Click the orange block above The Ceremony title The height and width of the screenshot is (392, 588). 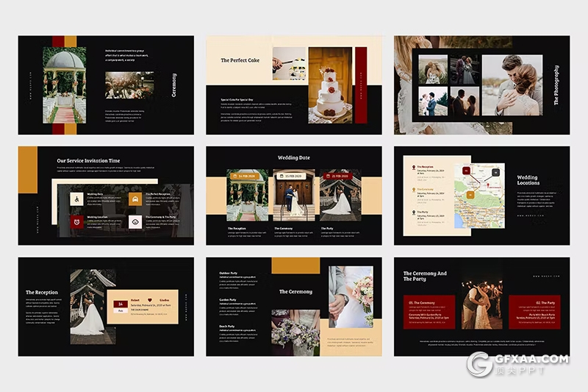pos(295,266)
